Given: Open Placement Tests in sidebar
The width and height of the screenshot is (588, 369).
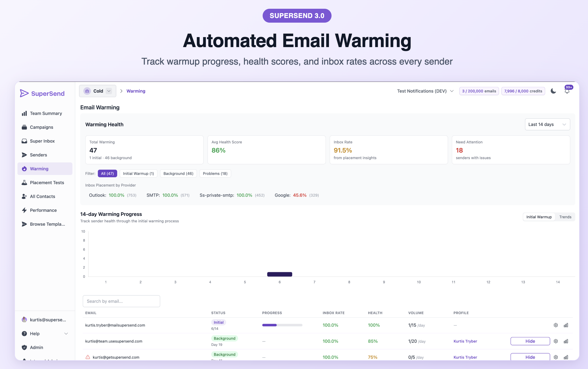Looking at the screenshot, I should [47, 182].
